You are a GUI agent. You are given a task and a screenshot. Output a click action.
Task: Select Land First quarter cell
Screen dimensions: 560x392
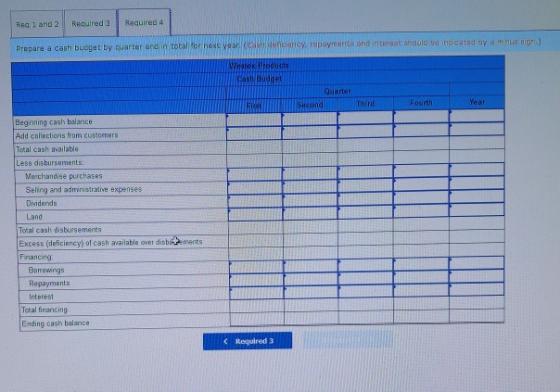point(256,215)
